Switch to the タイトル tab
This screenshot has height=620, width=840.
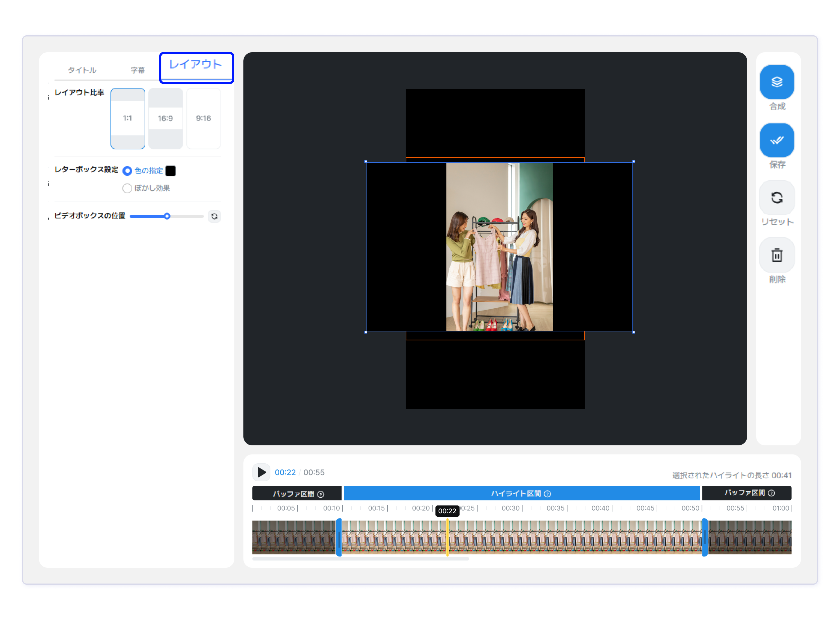coord(82,70)
